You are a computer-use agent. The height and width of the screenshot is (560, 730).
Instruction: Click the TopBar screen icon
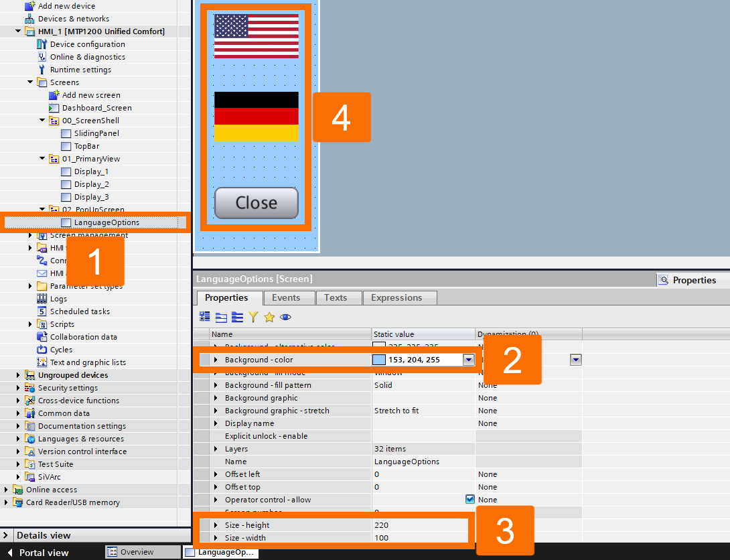click(x=66, y=146)
